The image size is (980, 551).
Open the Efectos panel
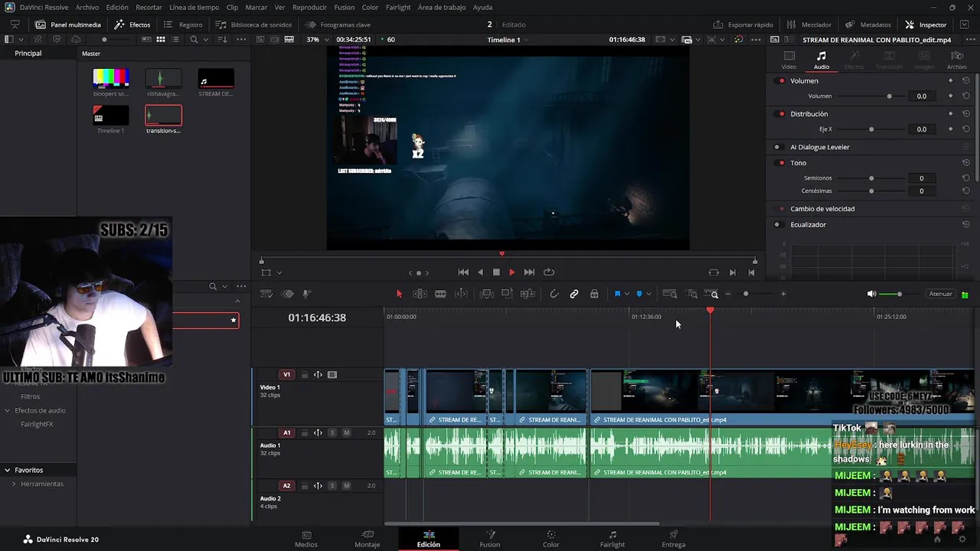click(132, 24)
